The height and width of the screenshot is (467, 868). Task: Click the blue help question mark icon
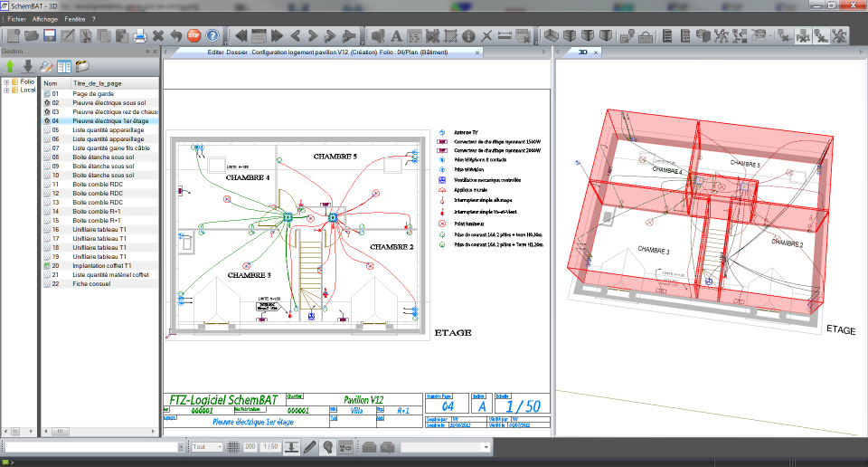pos(212,36)
